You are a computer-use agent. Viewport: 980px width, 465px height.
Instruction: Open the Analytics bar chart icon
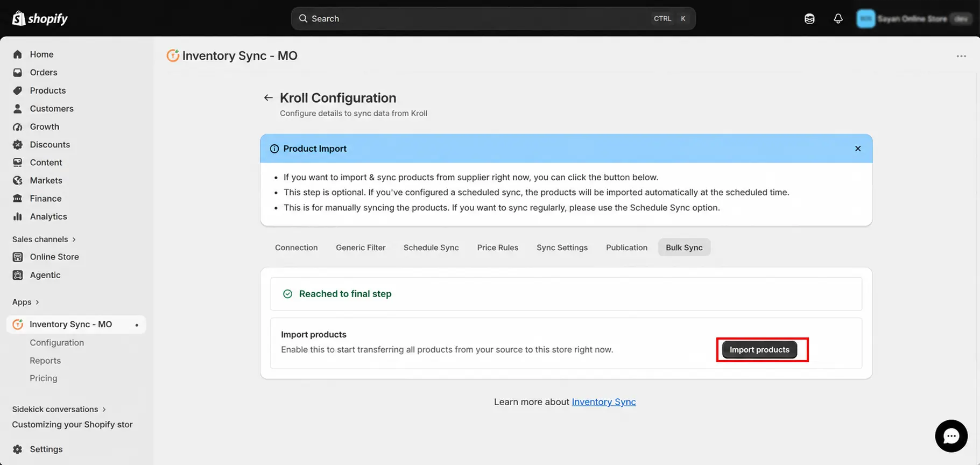[18, 216]
